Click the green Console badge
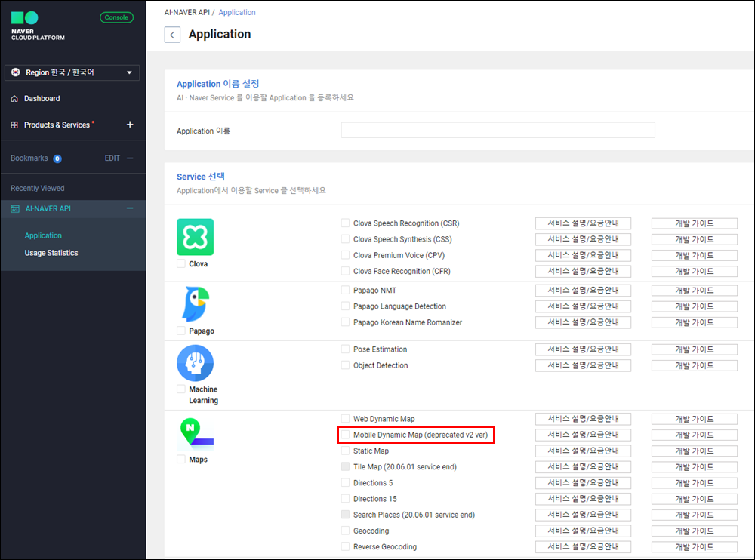Viewport: 755px width, 560px height. coord(116,17)
